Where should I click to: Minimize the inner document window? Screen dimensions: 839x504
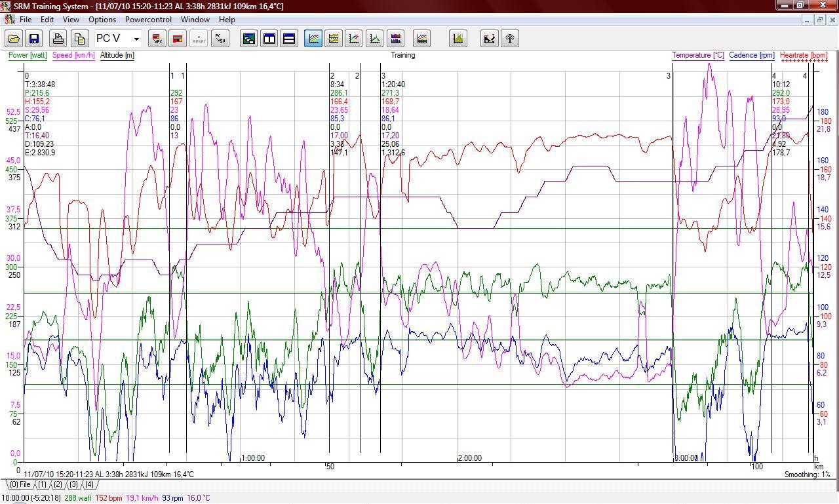coord(807,20)
